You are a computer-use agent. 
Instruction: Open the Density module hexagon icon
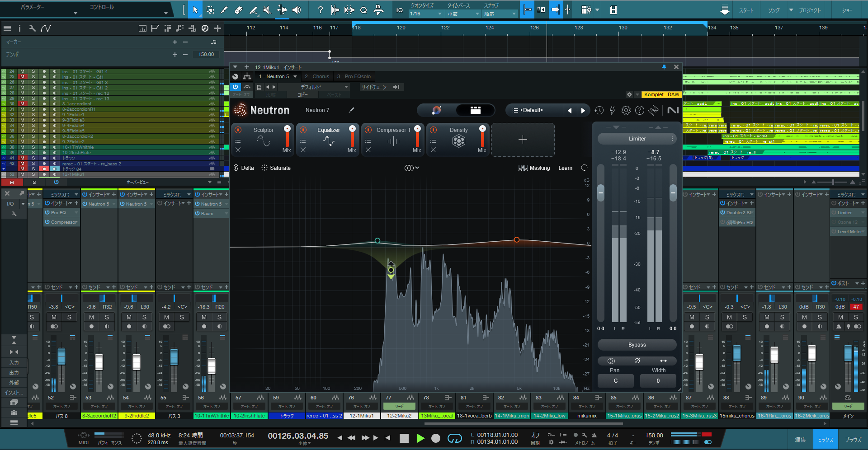click(459, 141)
